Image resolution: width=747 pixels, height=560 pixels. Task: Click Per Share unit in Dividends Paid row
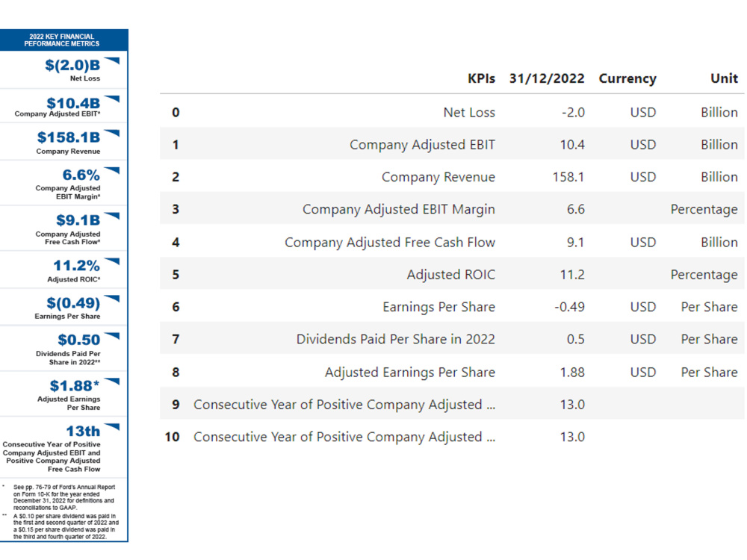tap(710, 340)
